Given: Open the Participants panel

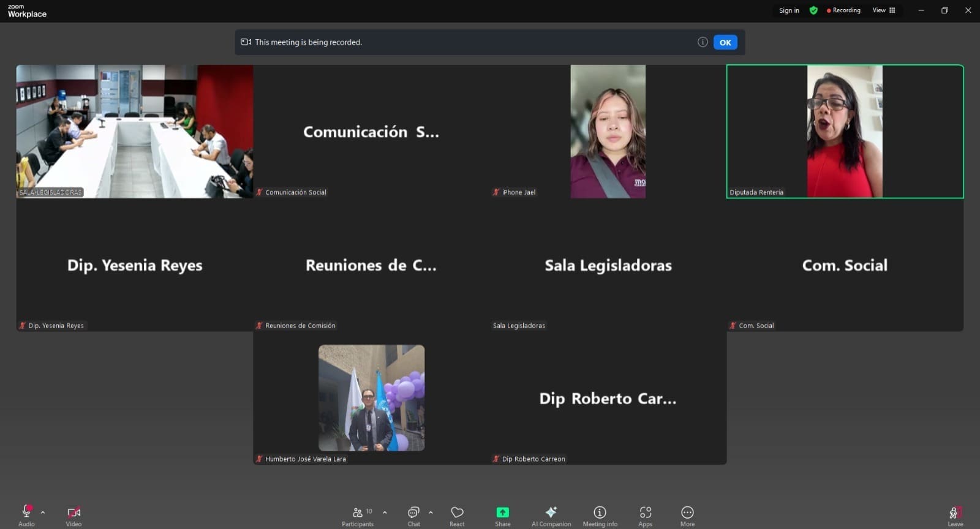Looking at the screenshot, I should 358,515.
